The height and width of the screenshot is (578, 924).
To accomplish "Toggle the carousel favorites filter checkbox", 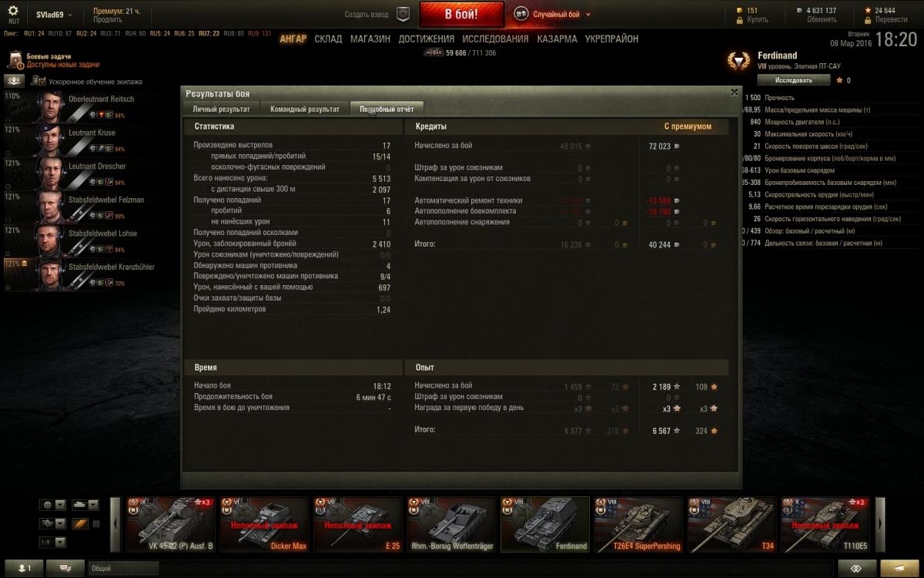I will click(x=96, y=524).
